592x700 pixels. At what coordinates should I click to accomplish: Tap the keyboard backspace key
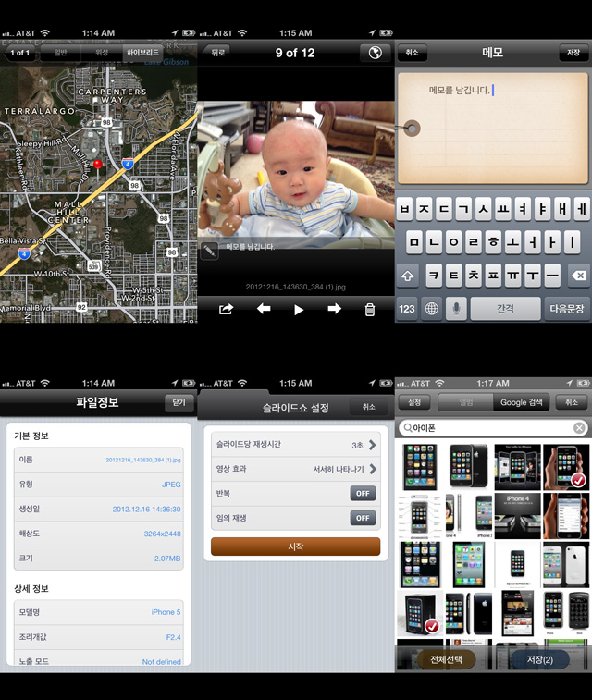(579, 276)
